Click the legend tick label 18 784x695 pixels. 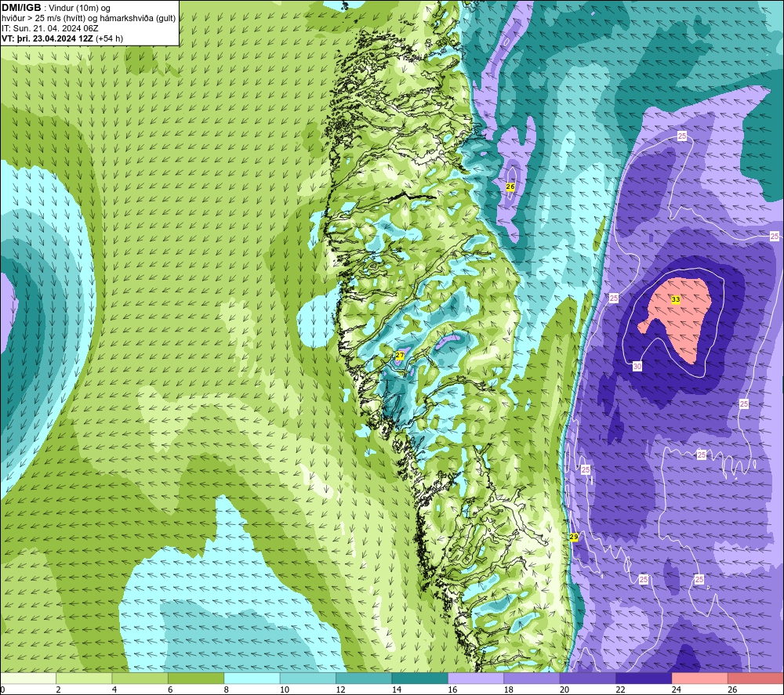[x=509, y=690]
